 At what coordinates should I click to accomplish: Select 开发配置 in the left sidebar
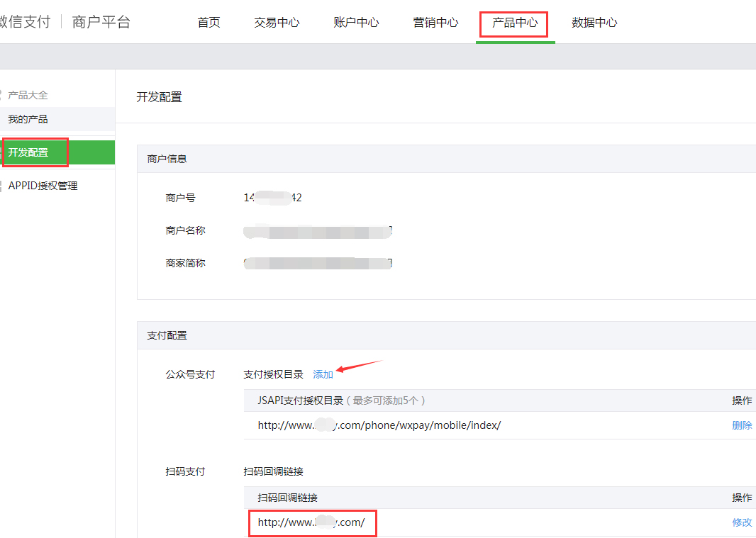pyautogui.click(x=28, y=152)
